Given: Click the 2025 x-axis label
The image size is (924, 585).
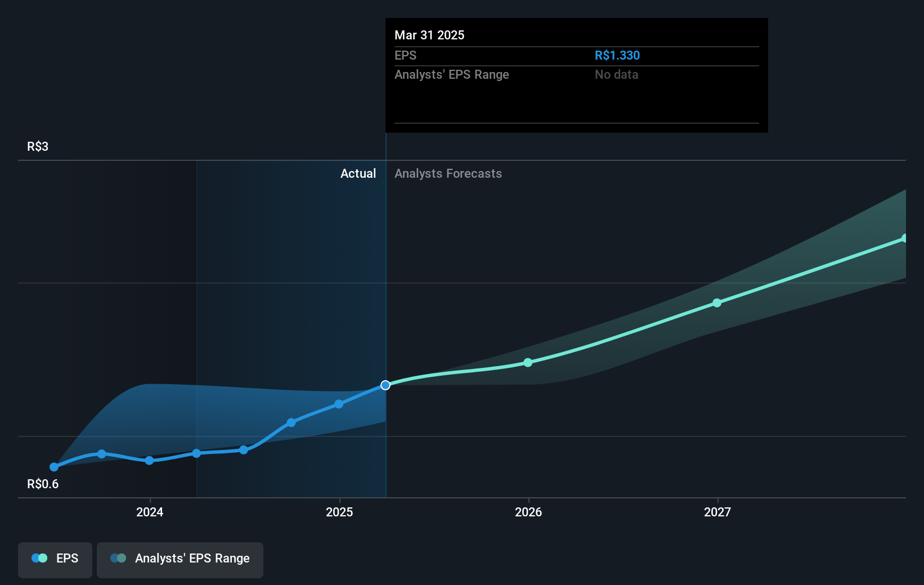Looking at the screenshot, I should point(339,512).
